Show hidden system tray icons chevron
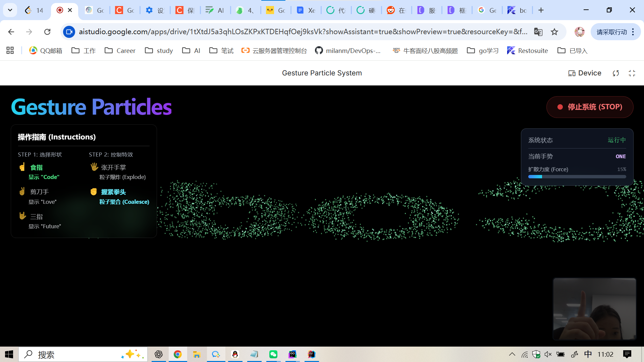The image size is (644, 362). pyautogui.click(x=512, y=354)
